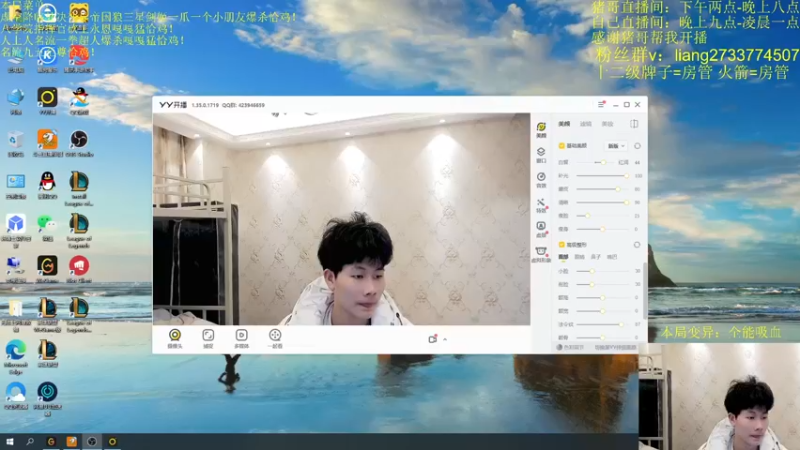
Task: Click the beauty panel vertical scrollbar
Action: pos(645,291)
